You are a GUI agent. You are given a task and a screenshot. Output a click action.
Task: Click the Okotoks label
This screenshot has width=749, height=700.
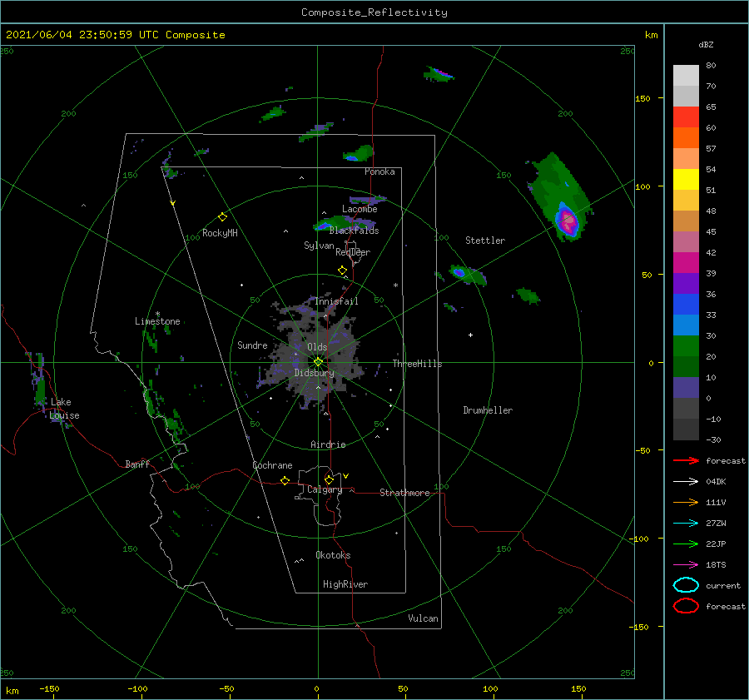[x=333, y=555]
